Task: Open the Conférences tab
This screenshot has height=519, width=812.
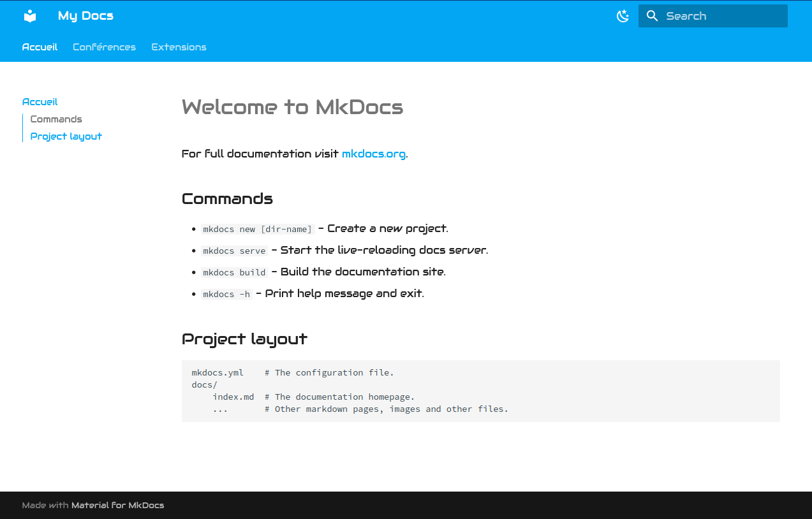Action: [x=104, y=47]
